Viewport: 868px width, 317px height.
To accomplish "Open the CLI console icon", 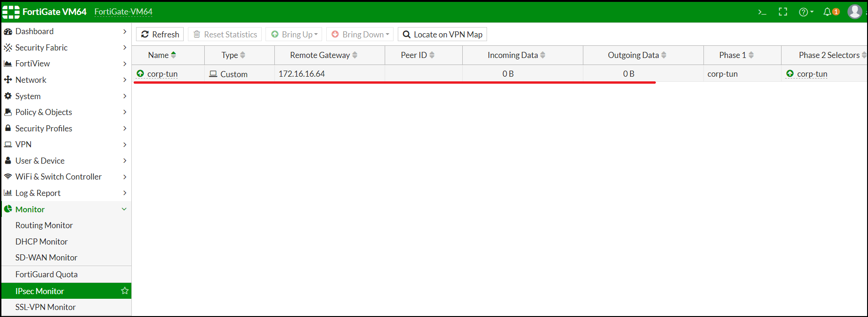I will pos(762,12).
